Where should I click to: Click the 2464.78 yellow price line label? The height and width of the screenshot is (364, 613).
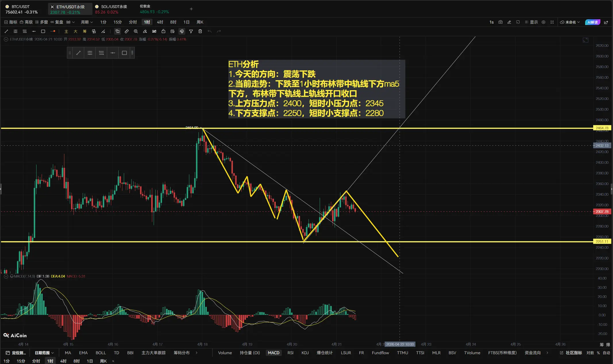point(602,128)
